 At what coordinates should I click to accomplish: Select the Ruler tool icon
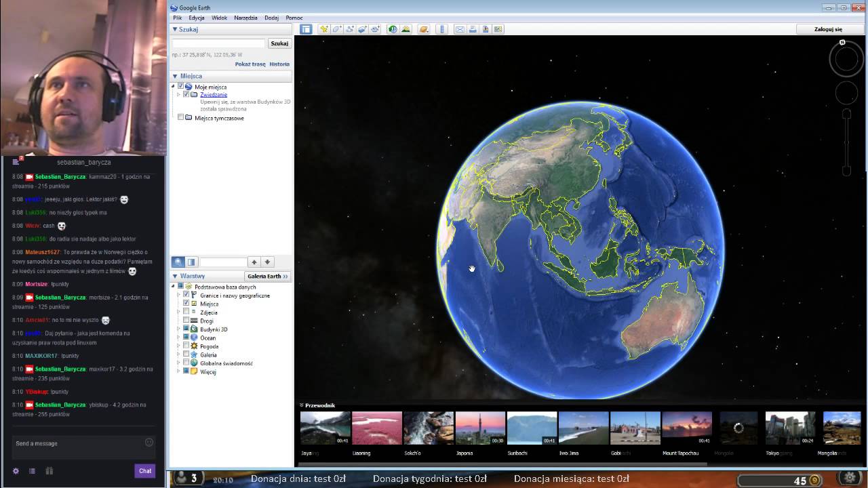click(442, 29)
